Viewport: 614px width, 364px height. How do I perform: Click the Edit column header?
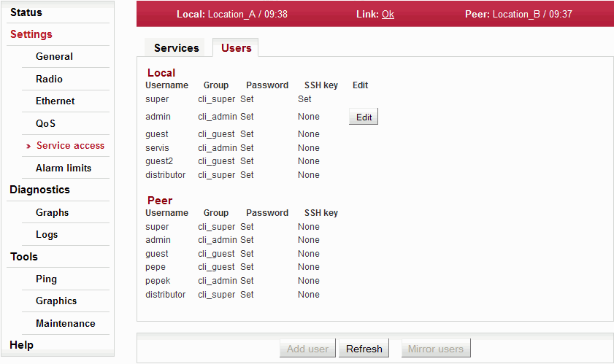point(360,85)
